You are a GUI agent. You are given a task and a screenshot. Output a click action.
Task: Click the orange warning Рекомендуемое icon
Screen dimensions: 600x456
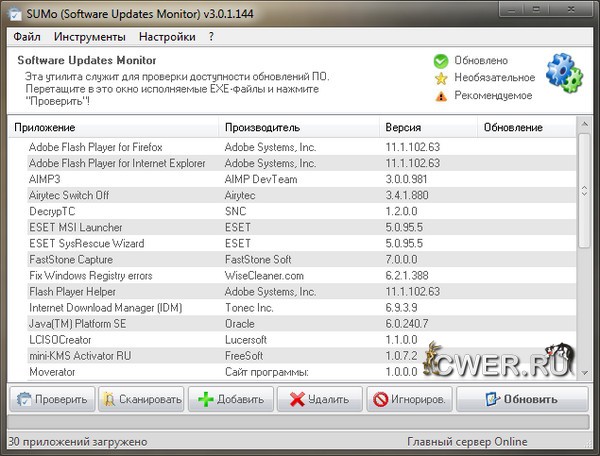[x=440, y=96]
